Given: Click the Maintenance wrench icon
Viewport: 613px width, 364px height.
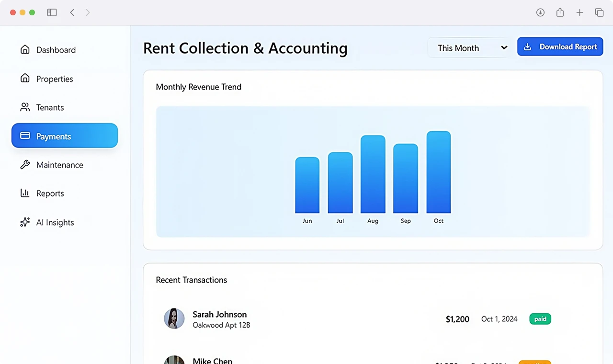Looking at the screenshot, I should [25, 165].
